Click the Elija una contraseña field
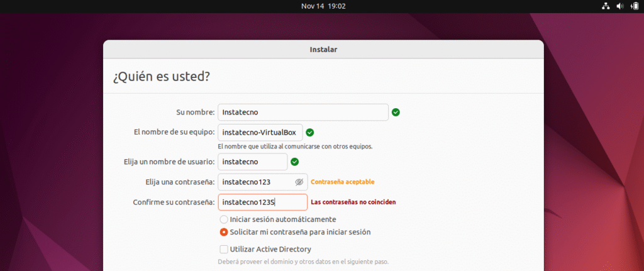Image resolution: width=644 pixels, height=271 pixels. [255, 182]
